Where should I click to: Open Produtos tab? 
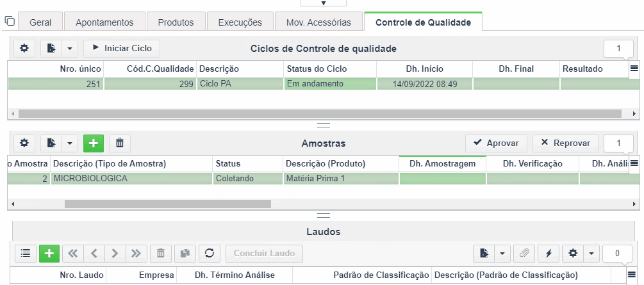pyautogui.click(x=176, y=22)
